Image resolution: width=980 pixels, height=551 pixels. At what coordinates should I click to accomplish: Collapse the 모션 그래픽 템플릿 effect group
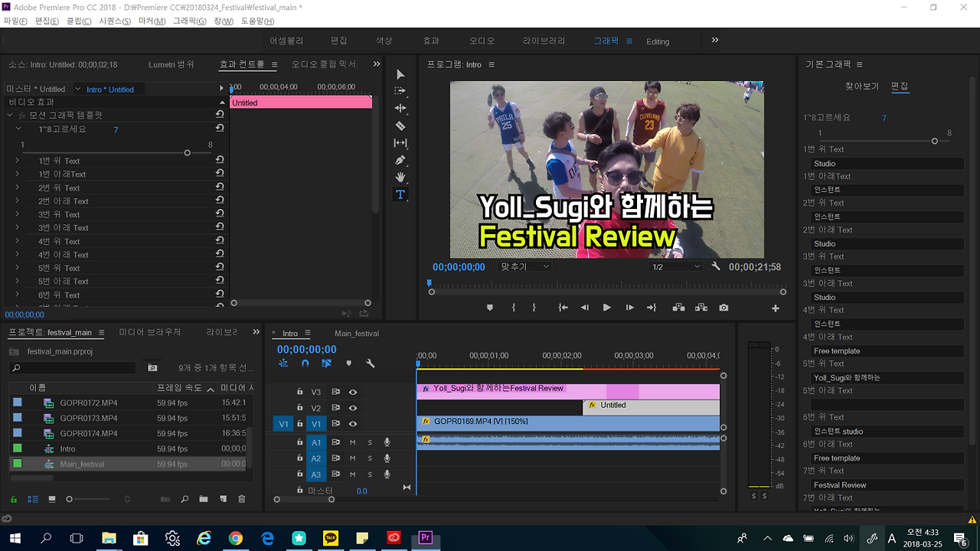pyautogui.click(x=11, y=116)
